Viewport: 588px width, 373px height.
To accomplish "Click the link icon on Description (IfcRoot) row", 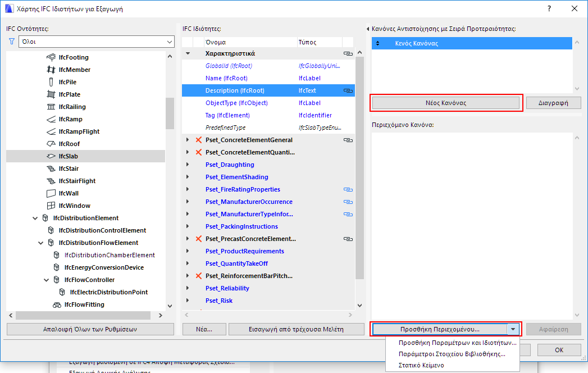I will (x=348, y=90).
